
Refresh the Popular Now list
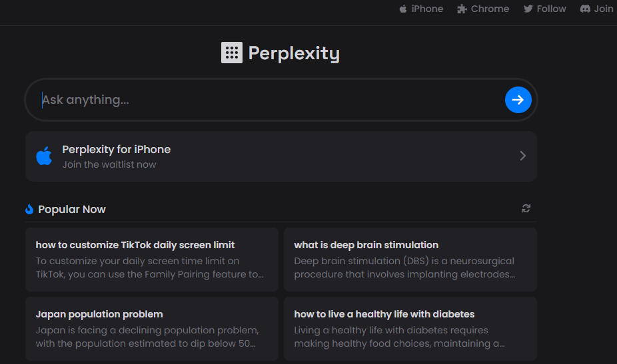point(526,208)
